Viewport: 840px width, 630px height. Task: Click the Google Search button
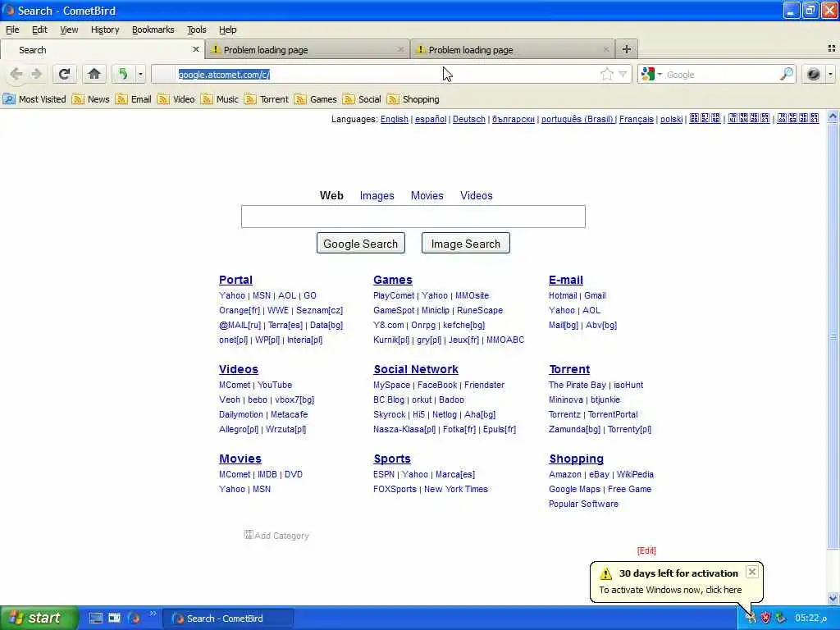coord(361,243)
